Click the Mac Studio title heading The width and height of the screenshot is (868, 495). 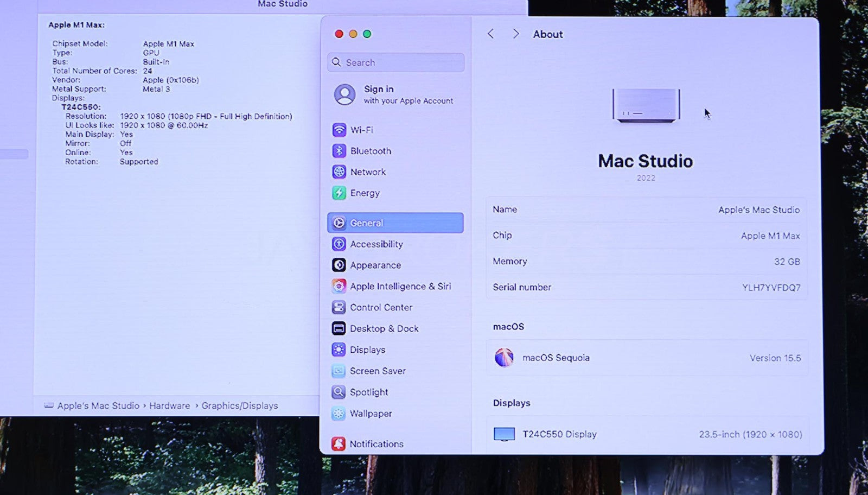tap(645, 161)
